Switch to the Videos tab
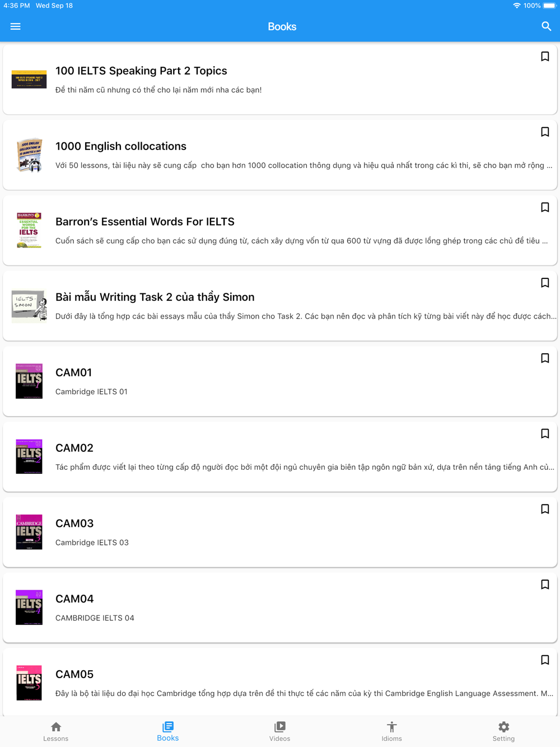The width and height of the screenshot is (560, 747). click(279, 731)
